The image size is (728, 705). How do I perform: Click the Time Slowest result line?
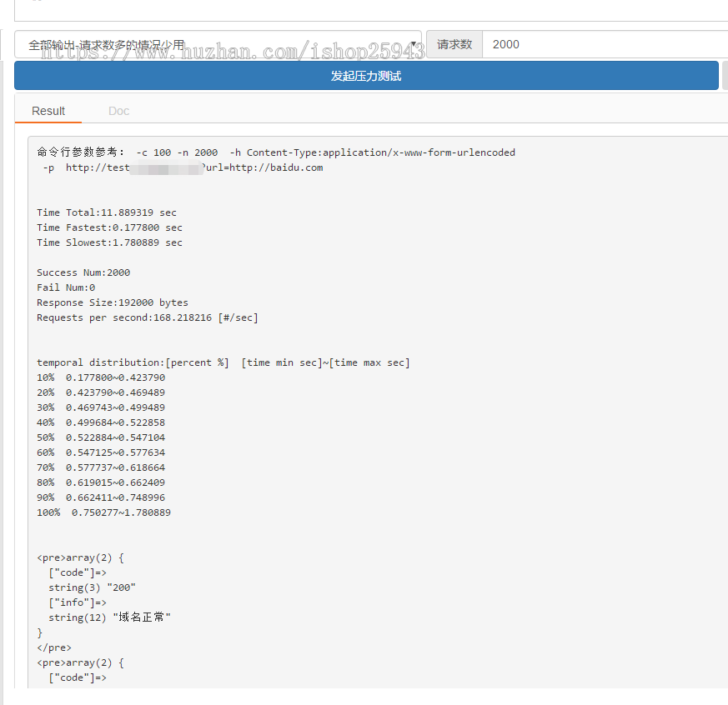pos(109,242)
